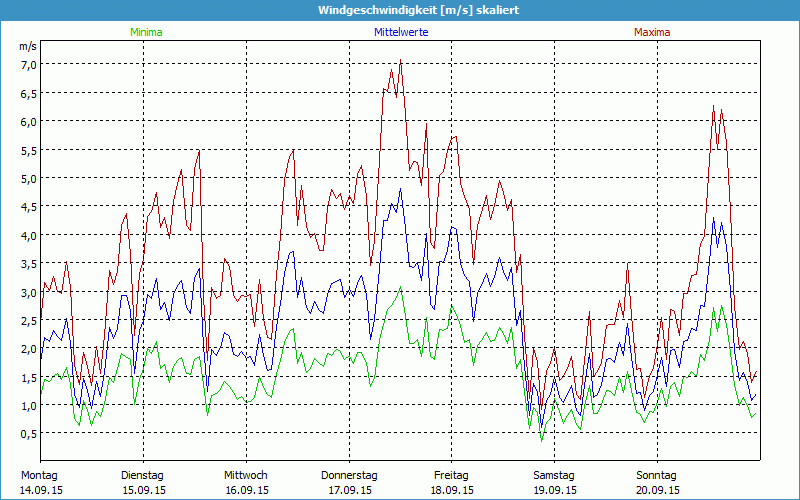Image resolution: width=800 pixels, height=500 pixels.
Task: Click the 7,0 y-axis value
Action: (29, 64)
